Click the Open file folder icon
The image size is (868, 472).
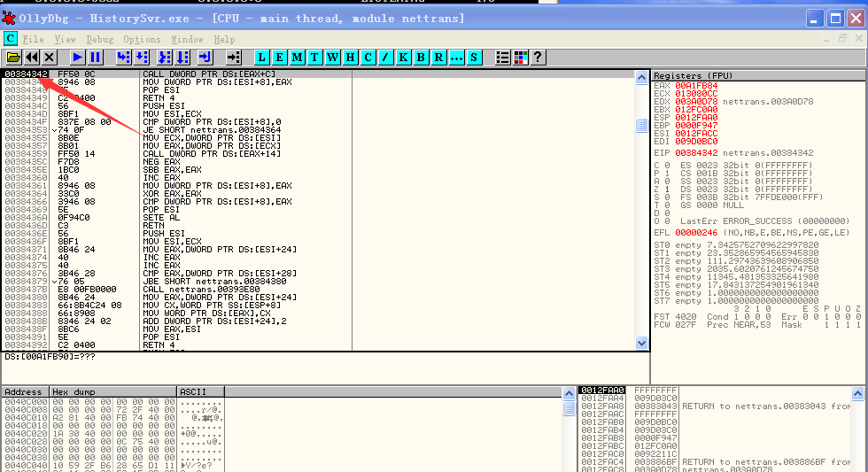tap(13, 57)
